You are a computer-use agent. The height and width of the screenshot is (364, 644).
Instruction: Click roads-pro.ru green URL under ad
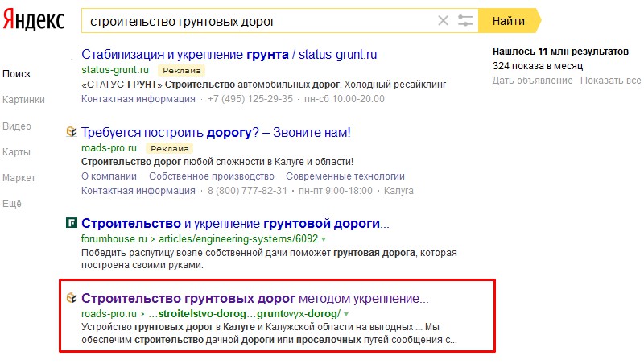[109, 148]
